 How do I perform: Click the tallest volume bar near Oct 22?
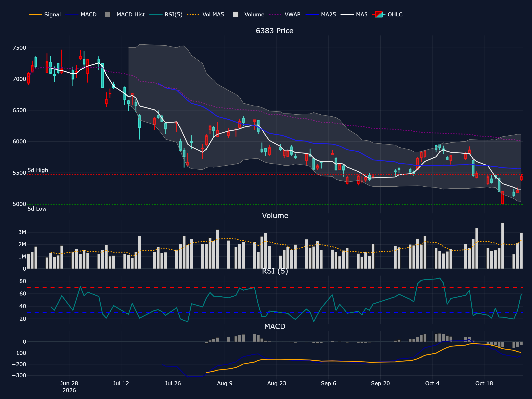503,246
